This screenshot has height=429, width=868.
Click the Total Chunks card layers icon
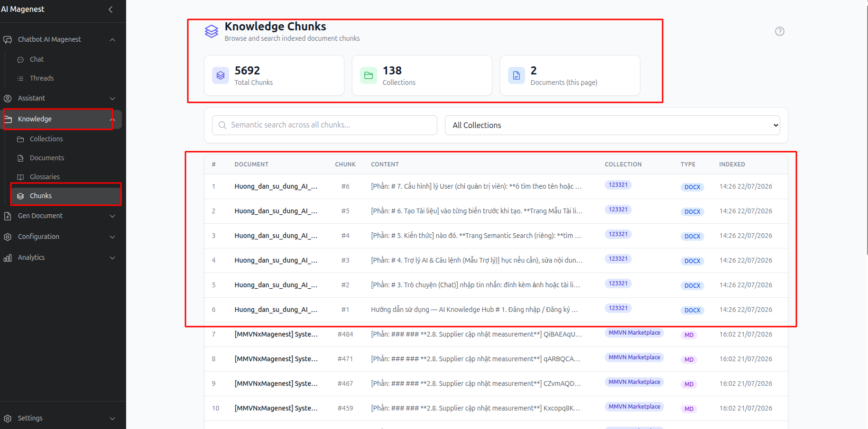(221, 75)
